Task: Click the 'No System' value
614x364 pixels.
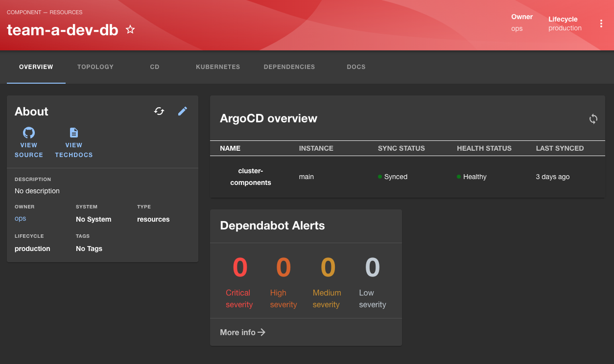Action: [94, 219]
